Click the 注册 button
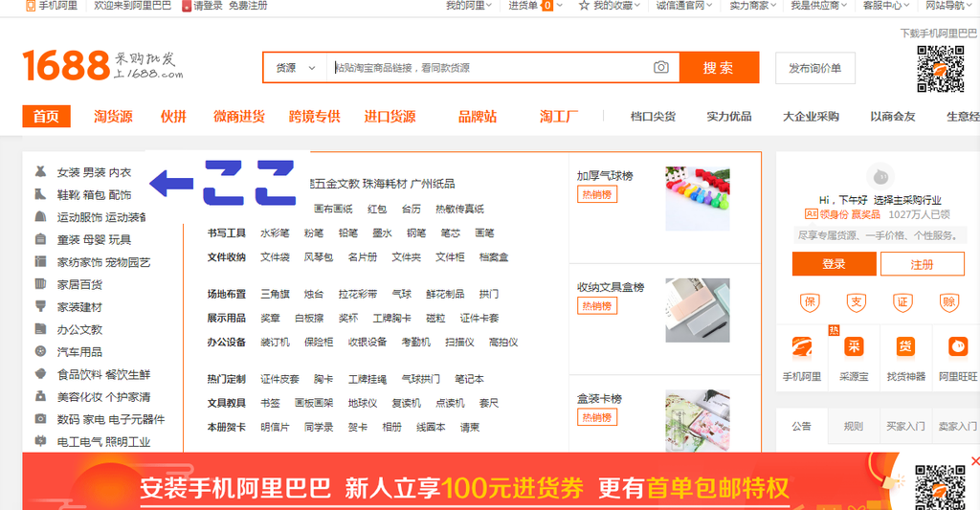 click(x=922, y=264)
